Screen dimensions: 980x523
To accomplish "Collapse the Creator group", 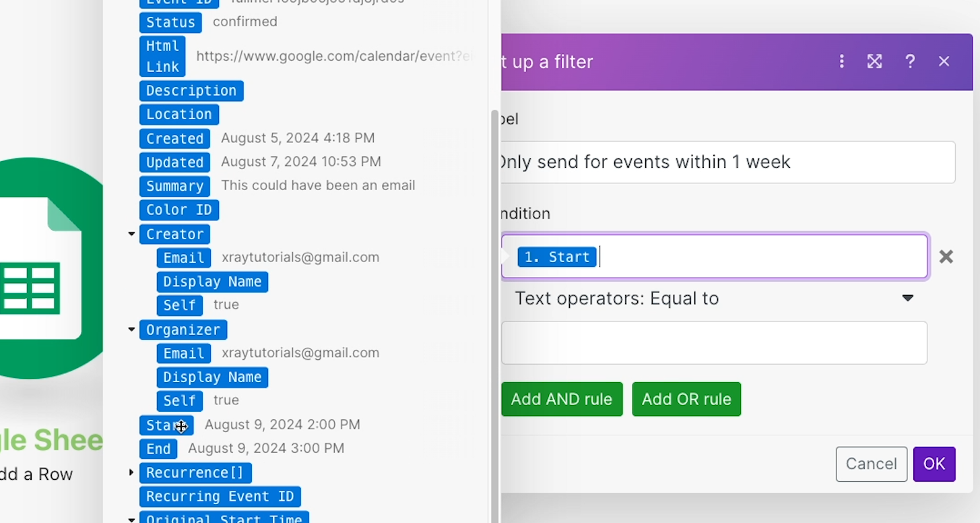I will click(131, 235).
